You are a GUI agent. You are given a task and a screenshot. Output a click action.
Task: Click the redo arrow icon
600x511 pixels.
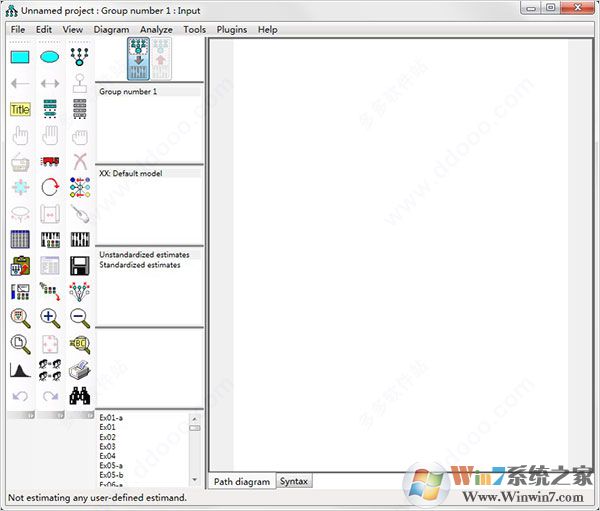pos(50,396)
